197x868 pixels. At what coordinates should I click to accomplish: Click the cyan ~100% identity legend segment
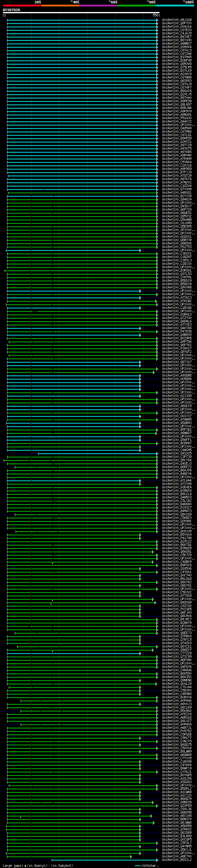tap(175, 6)
